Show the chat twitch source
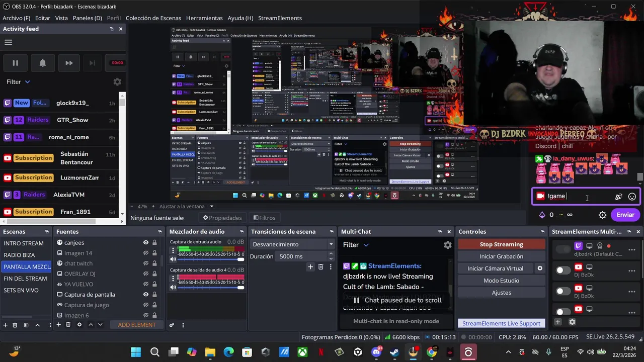This screenshot has height=362, width=644. pos(146,263)
